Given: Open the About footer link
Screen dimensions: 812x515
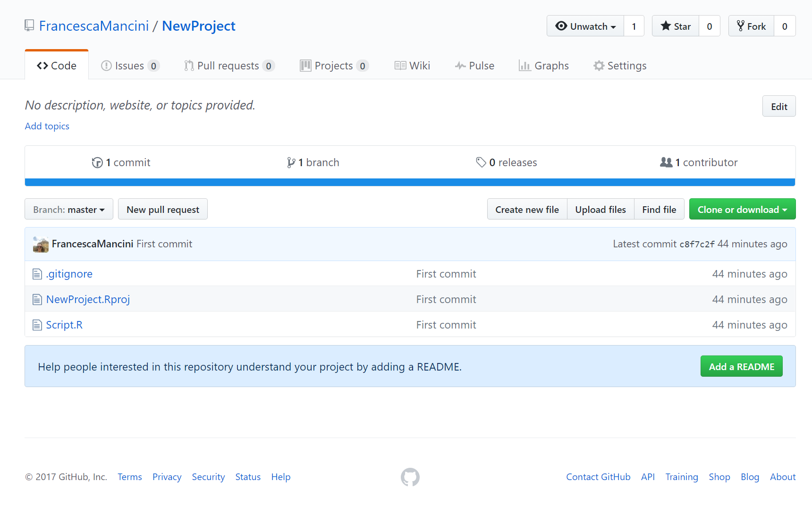Looking at the screenshot, I should (783, 477).
